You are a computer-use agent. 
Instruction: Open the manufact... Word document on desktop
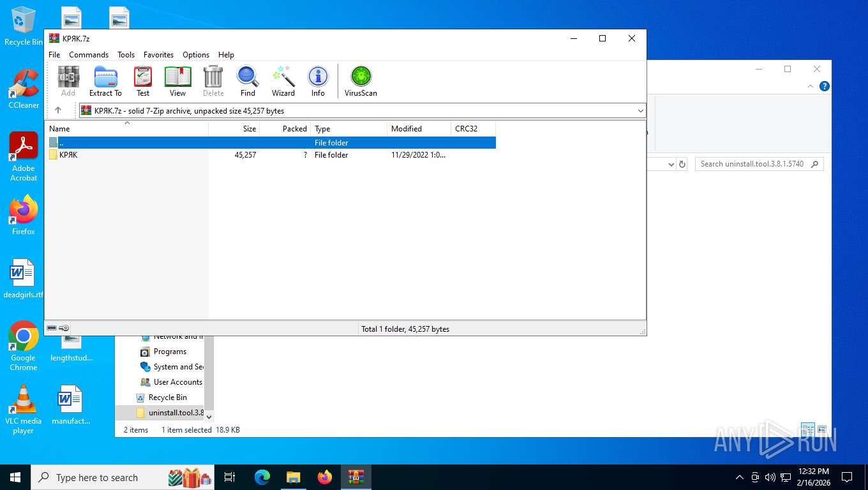pos(71,405)
